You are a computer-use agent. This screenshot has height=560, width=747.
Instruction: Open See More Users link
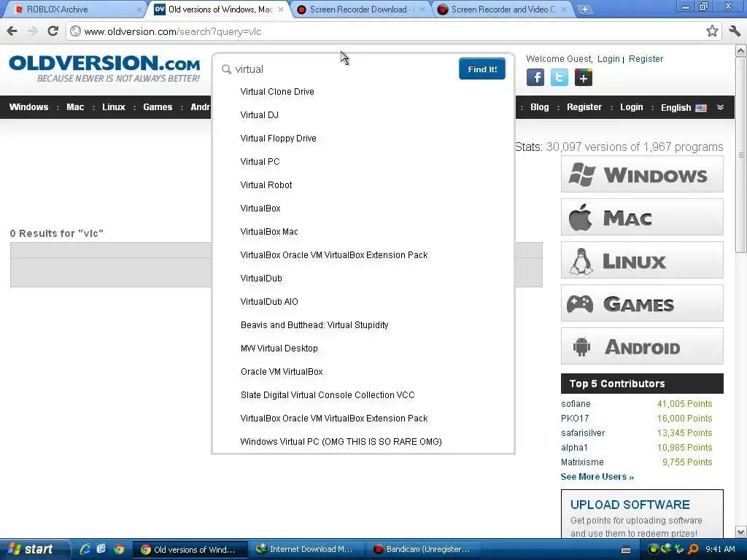coord(597,477)
